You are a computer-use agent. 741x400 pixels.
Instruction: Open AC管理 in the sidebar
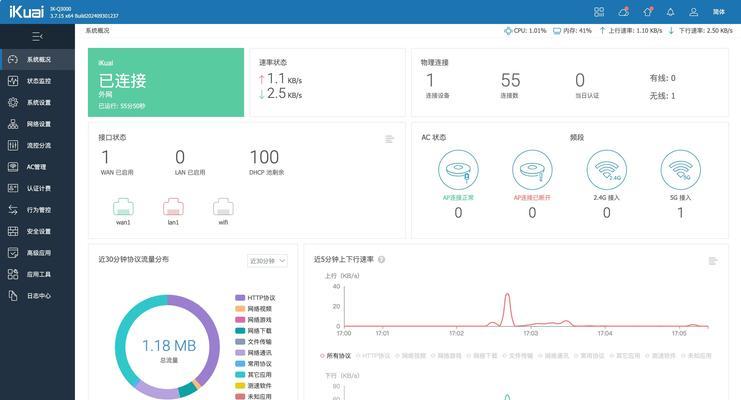pos(37,167)
